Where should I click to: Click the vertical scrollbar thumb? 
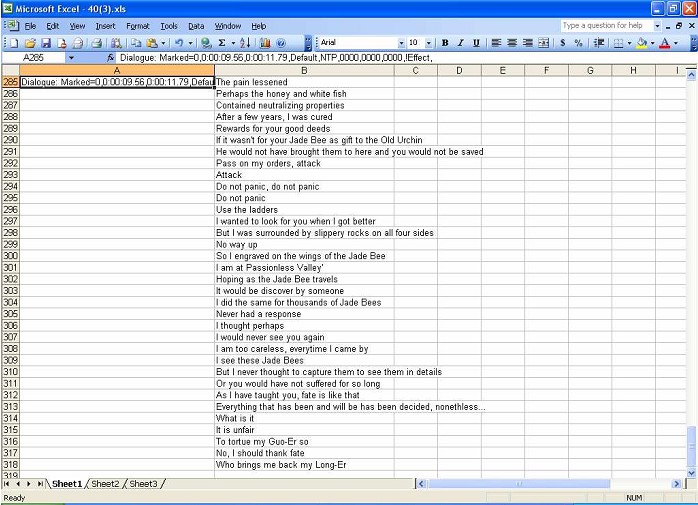(691, 445)
